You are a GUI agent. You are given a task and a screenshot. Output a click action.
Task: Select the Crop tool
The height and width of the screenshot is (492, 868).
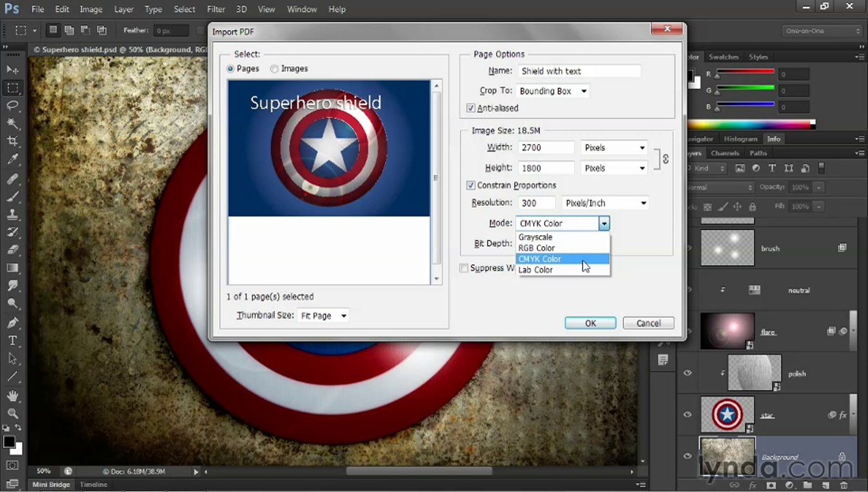click(x=12, y=141)
